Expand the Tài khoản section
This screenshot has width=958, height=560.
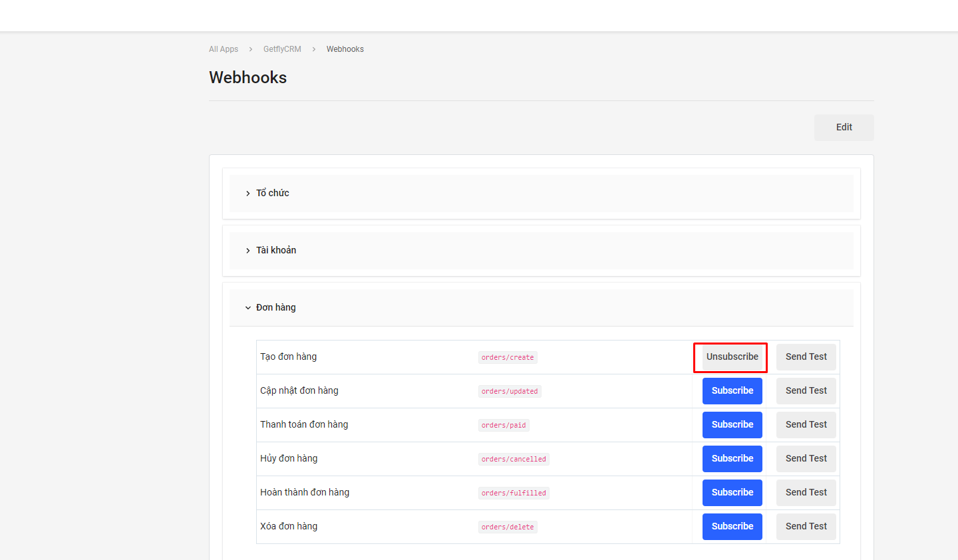(x=276, y=250)
